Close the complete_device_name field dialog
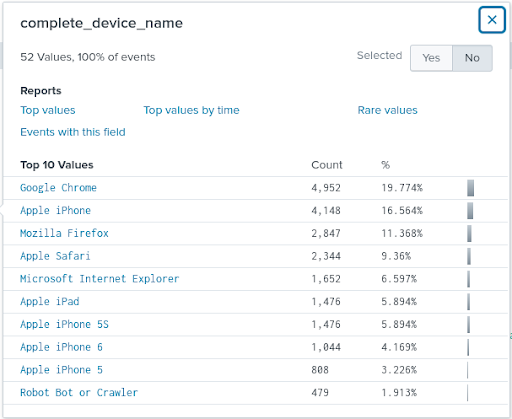The height and width of the screenshot is (419, 512). click(492, 20)
